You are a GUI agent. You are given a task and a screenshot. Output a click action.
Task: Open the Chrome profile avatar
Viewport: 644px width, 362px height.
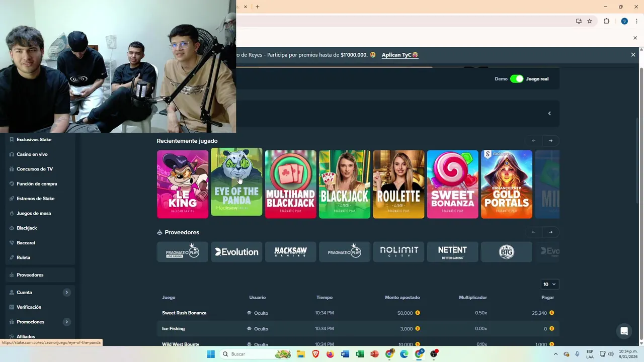(624, 21)
